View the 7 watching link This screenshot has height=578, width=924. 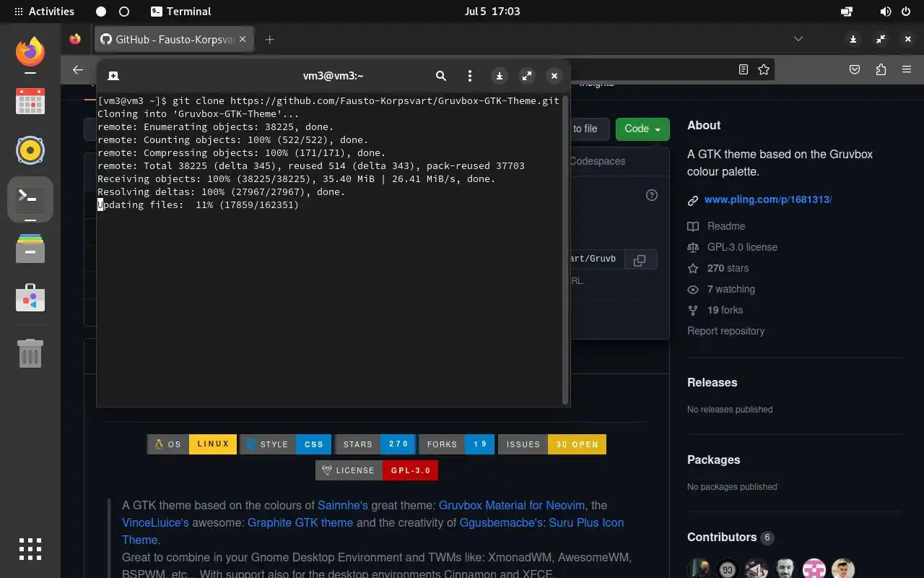[731, 289]
